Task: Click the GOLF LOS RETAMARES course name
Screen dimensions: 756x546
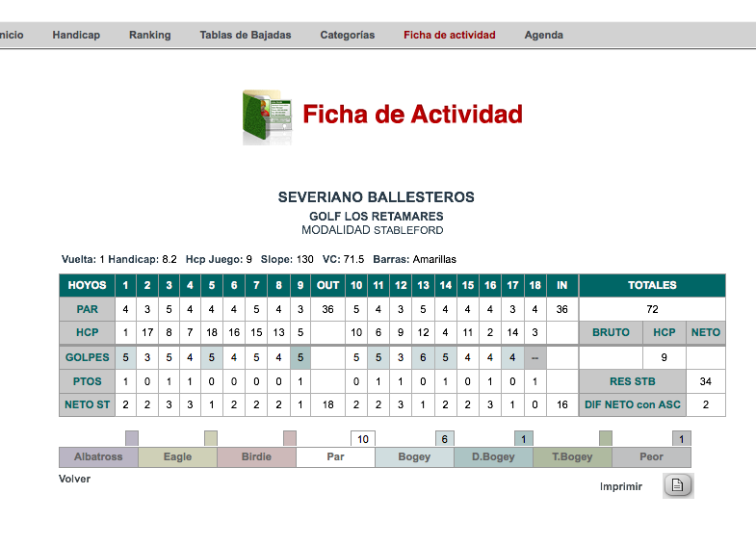Action: pos(376,217)
